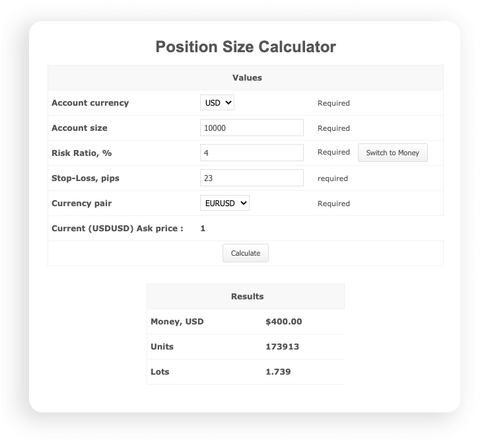Select the Stop-Loss pips input box
Viewport: 492px width, 448px height.
tap(252, 178)
